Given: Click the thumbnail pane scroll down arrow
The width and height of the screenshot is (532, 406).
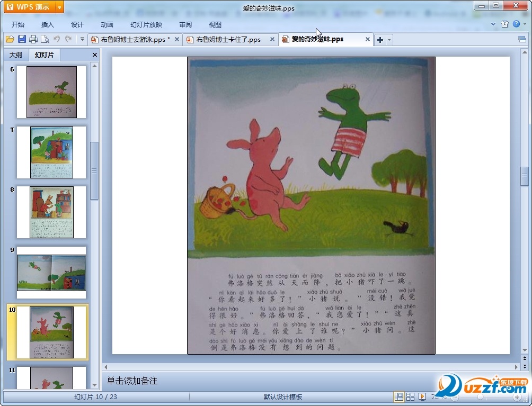Looking at the screenshot, I should (95, 385).
